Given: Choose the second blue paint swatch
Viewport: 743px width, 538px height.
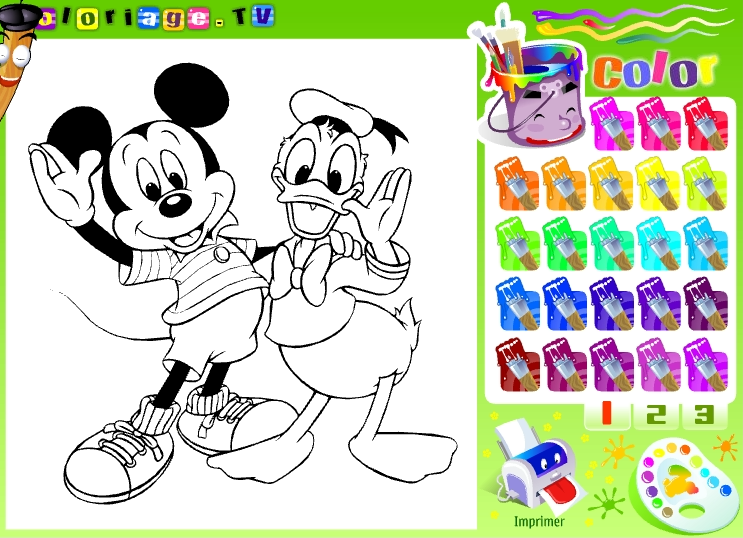Looking at the screenshot, I should (564, 304).
